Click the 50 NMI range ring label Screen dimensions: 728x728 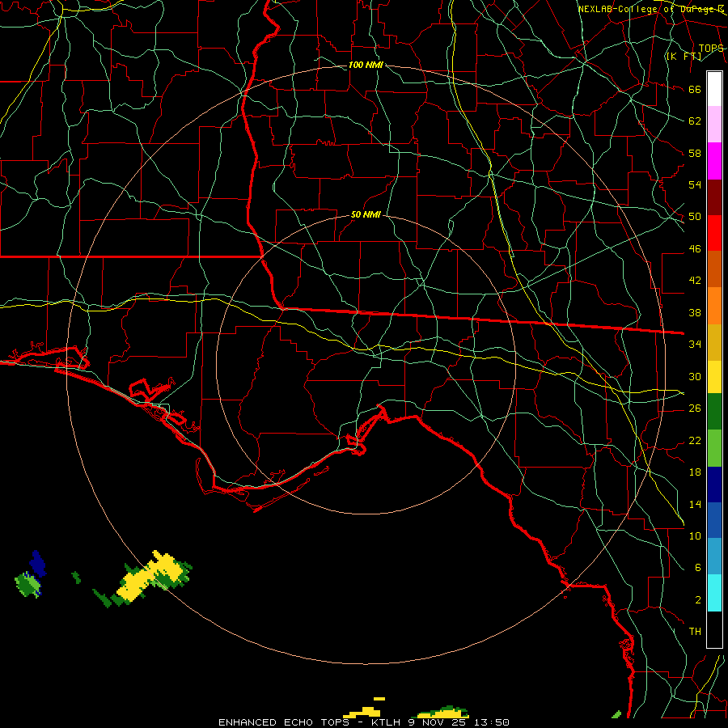click(x=366, y=214)
